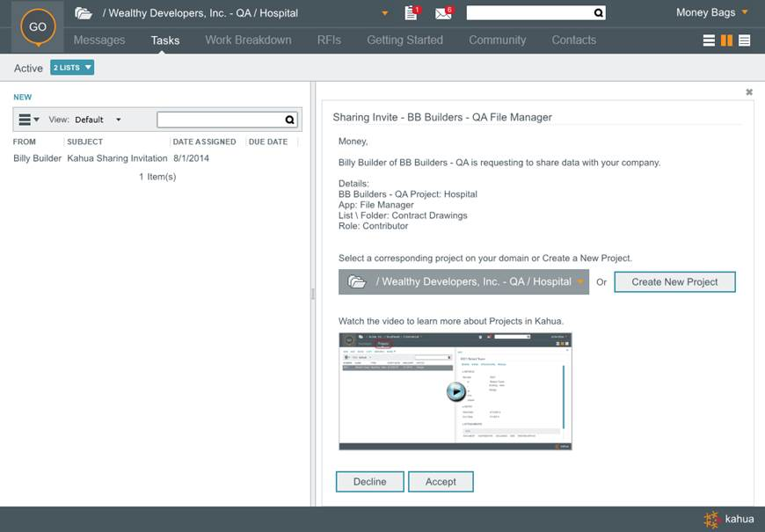
Task: Click the project folder icon in header
Action: coord(84,13)
